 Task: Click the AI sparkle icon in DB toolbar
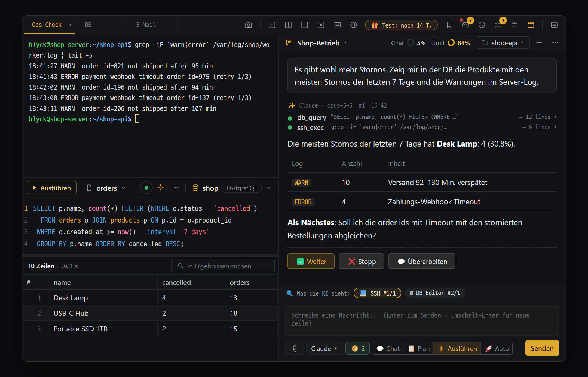pyautogui.click(x=161, y=188)
